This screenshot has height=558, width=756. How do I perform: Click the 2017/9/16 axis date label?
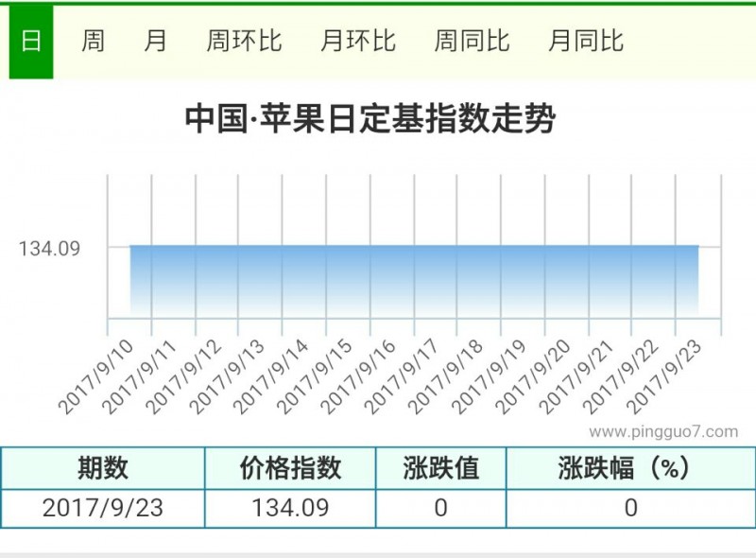pos(358,376)
